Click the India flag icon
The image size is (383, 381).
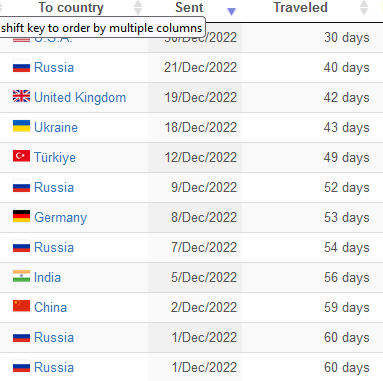click(21, 276)
